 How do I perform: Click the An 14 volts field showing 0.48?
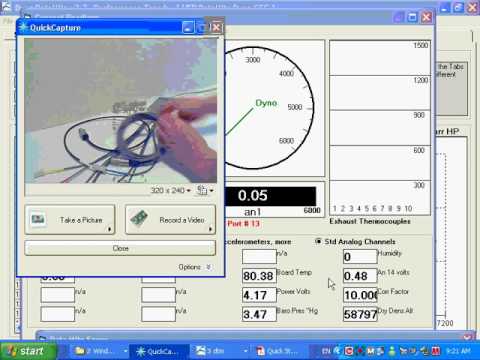[360, 276]
